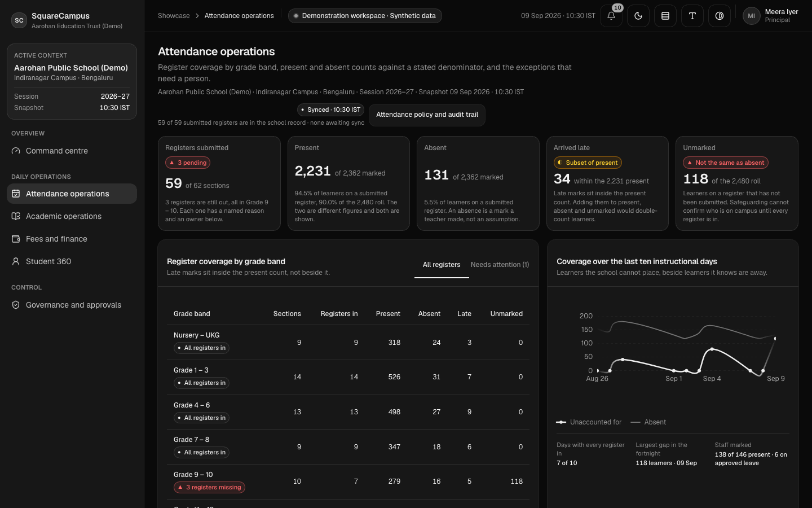Toggle Unaccounted for legend series
This screenshot has height=508, width=812.
coord(589,422)
